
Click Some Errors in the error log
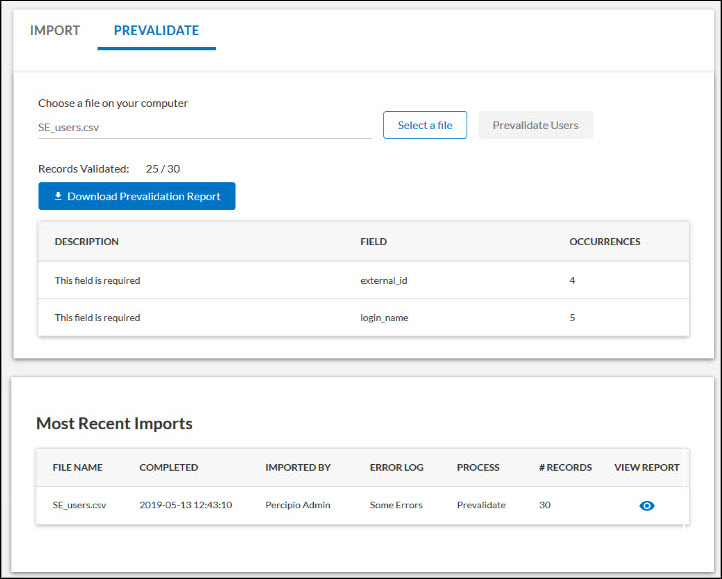(396, 506)
